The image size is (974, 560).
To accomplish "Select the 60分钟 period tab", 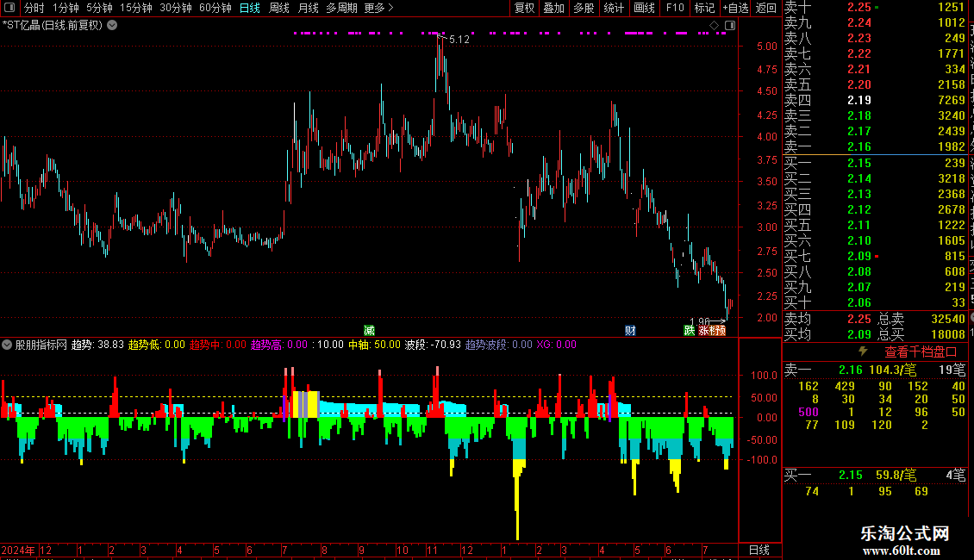I will (x=215, y=8).
